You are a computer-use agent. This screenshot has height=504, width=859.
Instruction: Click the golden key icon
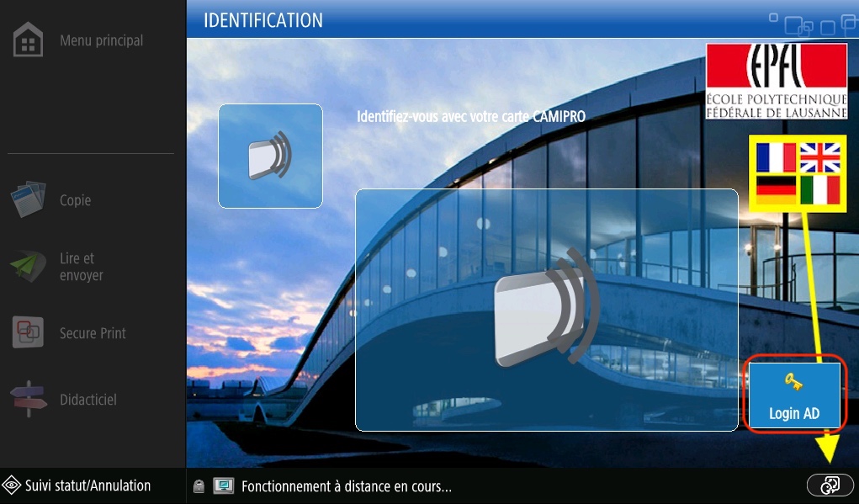(x=794, y=382)
